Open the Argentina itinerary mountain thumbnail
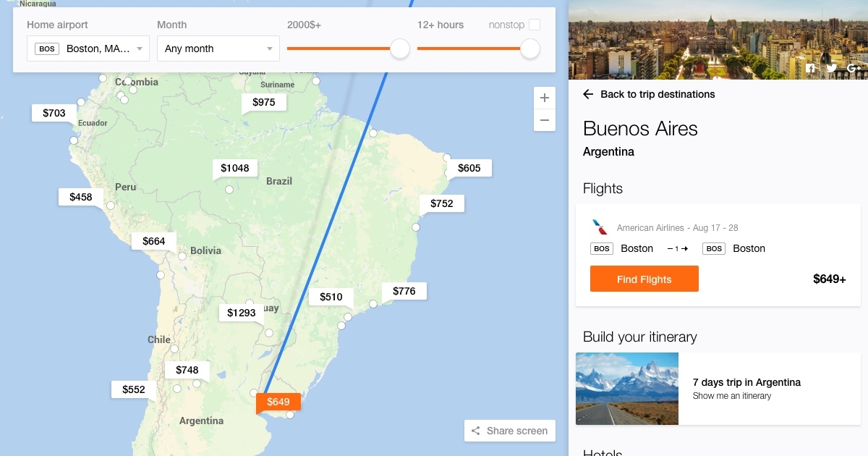The width and height of the screenshot is (868, 456). click(x=627, y=389)
